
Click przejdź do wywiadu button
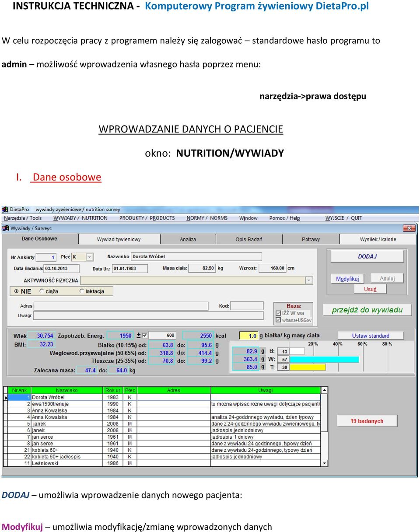pyautogui.click(x=367, y=310)
